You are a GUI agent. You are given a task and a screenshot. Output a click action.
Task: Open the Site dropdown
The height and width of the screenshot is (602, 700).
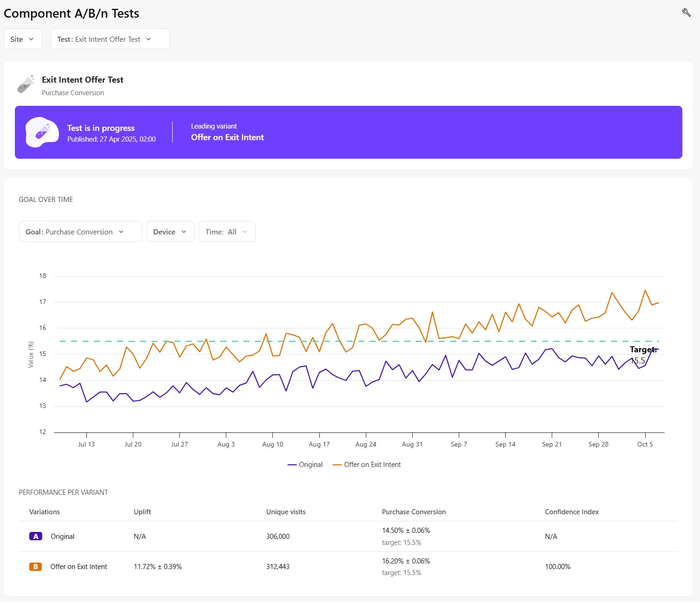tap(23, 39)
